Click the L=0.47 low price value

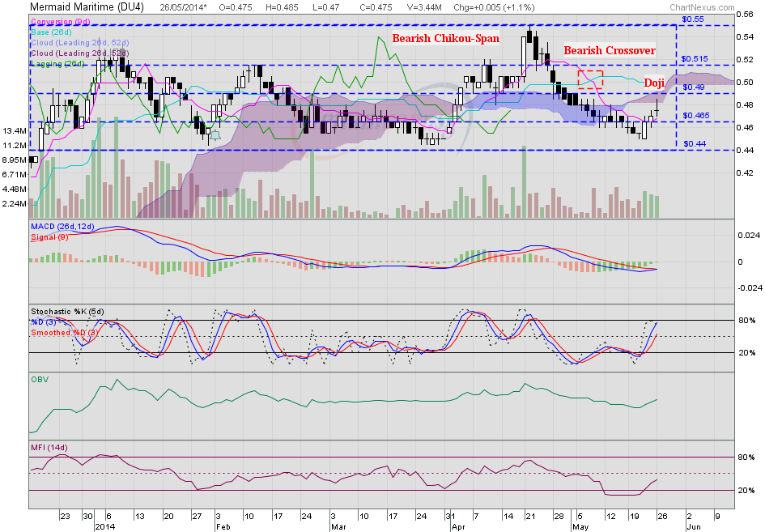[x=325, y=7]
